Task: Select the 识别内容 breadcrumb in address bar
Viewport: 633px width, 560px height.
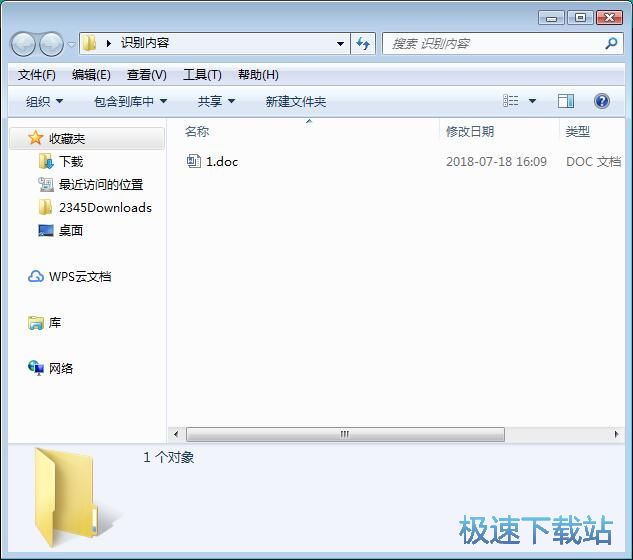Action: click(x=145, y=43)
